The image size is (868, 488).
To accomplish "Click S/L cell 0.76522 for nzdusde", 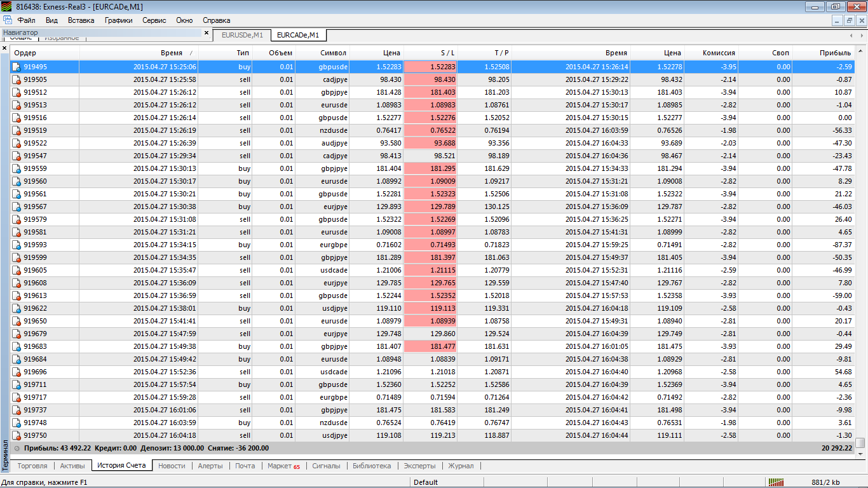I will pyautogui.click(x=430, y=130).
